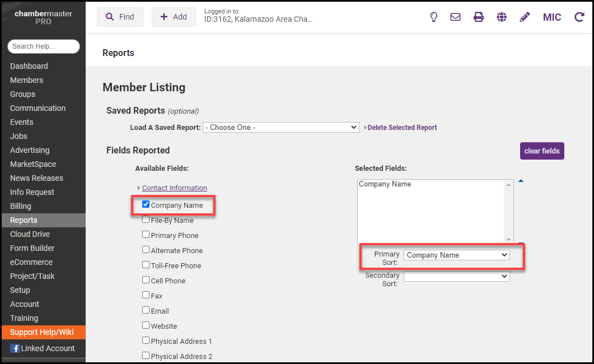594x364 pixels.
Task: Open the Primary Sort dropdown
Action: pos(456,255)
